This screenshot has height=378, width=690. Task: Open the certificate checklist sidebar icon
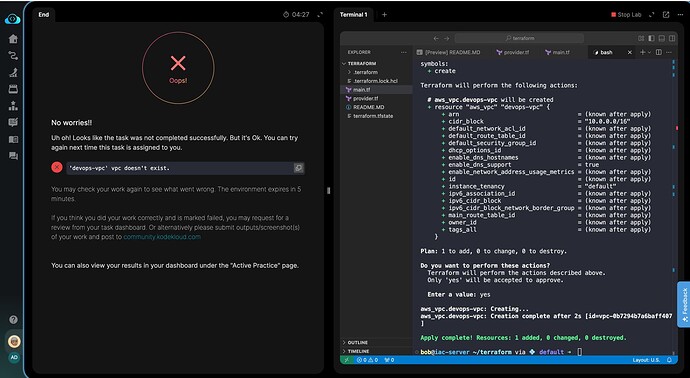coord(13,122)
